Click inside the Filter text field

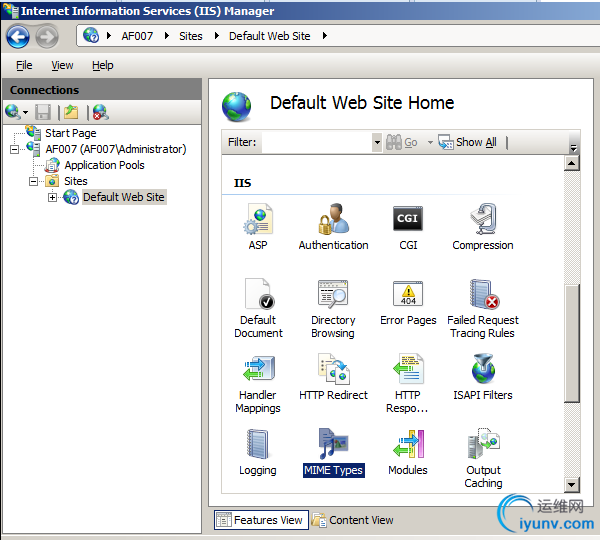click(x=317, y=142)
